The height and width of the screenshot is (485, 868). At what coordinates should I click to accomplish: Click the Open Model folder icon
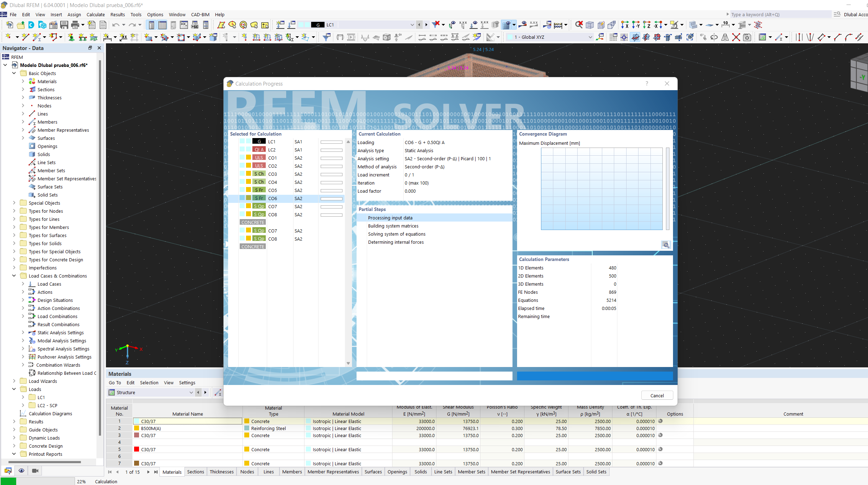(21, 25)
